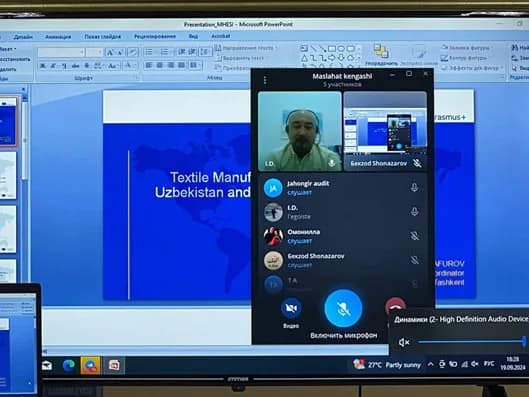Image resolution: width=529 pixels, height=397 pixels.
Task: Open the three-dot menu in Maslahat kengashi window
Action: coord(265,80)
